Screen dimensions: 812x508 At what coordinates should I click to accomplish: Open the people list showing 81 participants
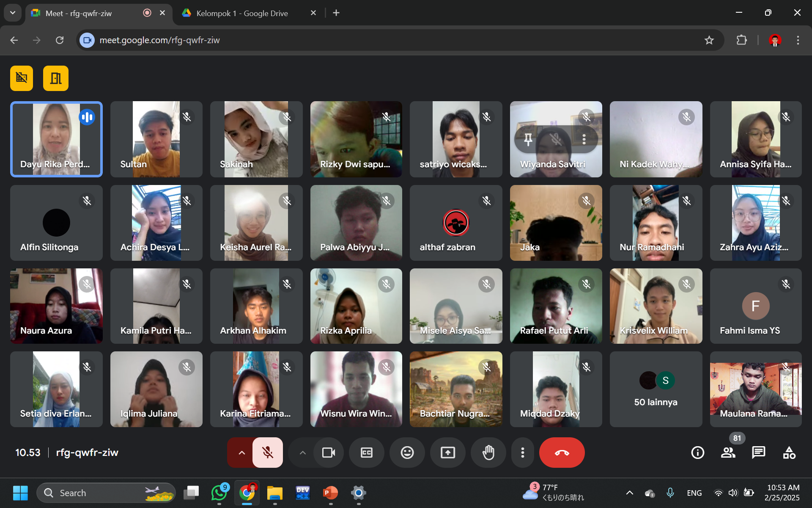(x=728, y=453)
